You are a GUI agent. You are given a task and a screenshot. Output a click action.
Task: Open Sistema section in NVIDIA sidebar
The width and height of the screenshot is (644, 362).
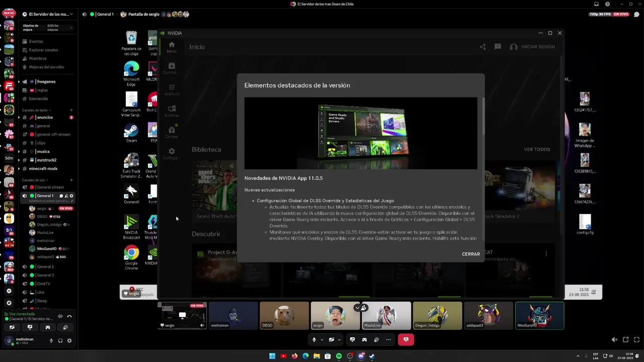click(172, 111)
